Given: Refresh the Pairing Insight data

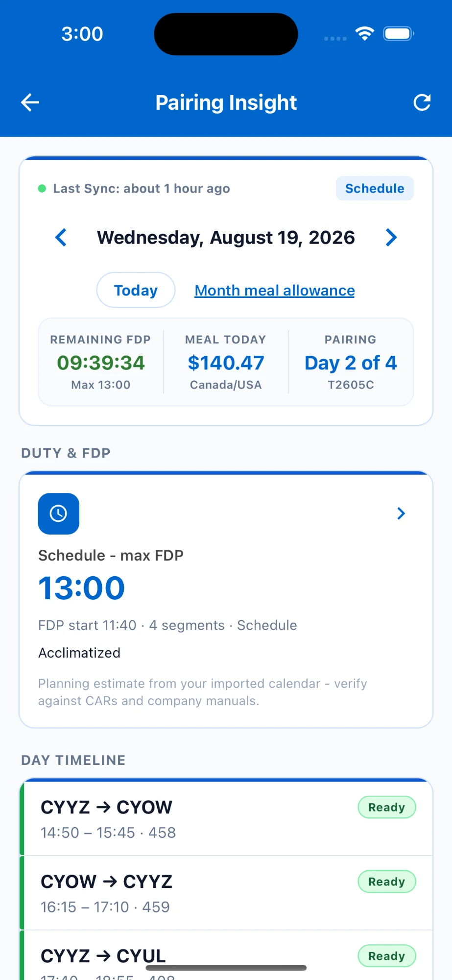Looking at the screenshot, I should coord(422,102).
